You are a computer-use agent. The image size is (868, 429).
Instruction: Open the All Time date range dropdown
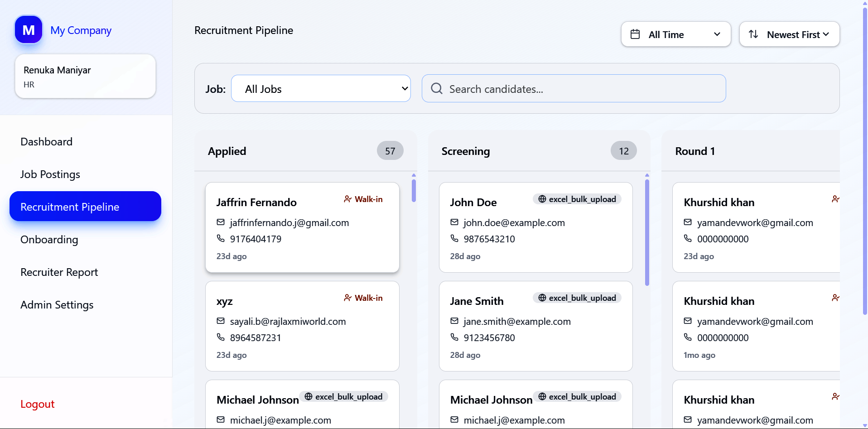pos(676,34)
